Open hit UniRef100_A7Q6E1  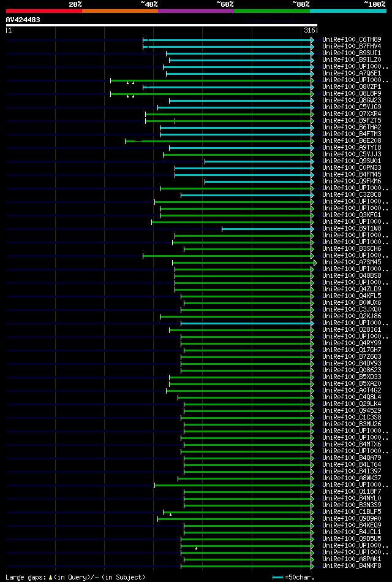tap(352, 74)
